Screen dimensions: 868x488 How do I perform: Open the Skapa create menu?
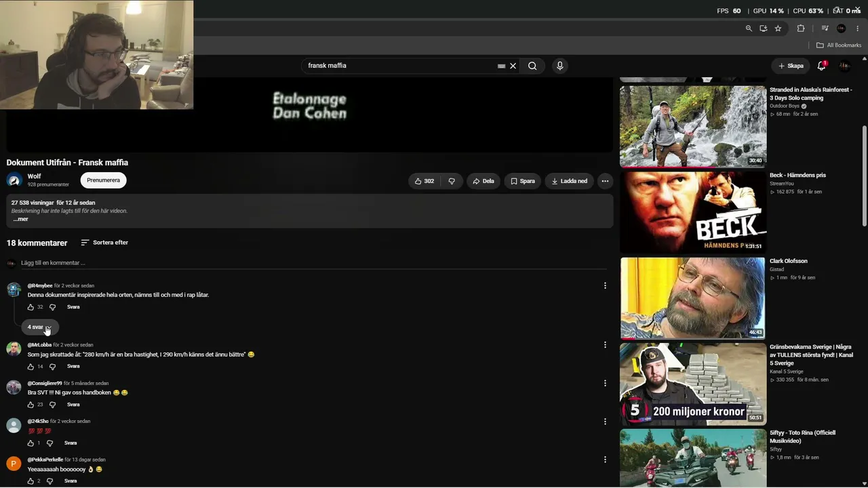coord(791,66)
